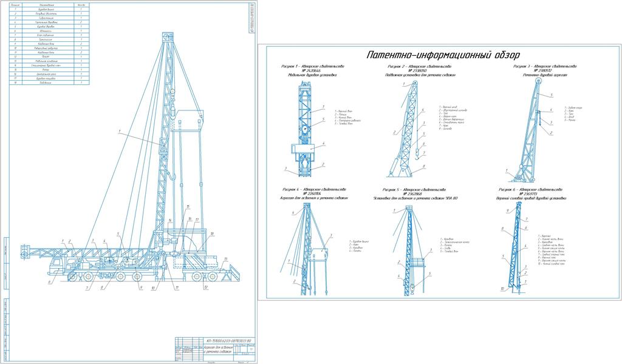Screen dimensions: 622x364
Task: Pick the Figure 2 inclined crane mast drawing
Action: point(408,129)
